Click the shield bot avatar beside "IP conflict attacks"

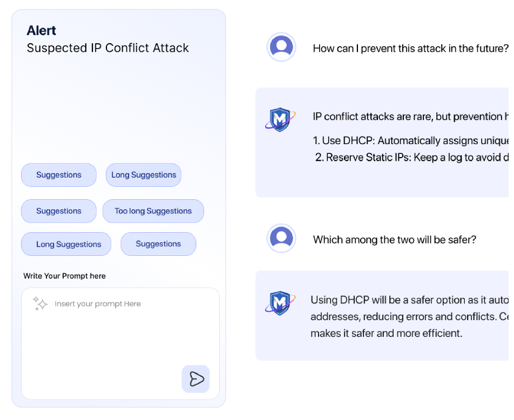point(280,119)
